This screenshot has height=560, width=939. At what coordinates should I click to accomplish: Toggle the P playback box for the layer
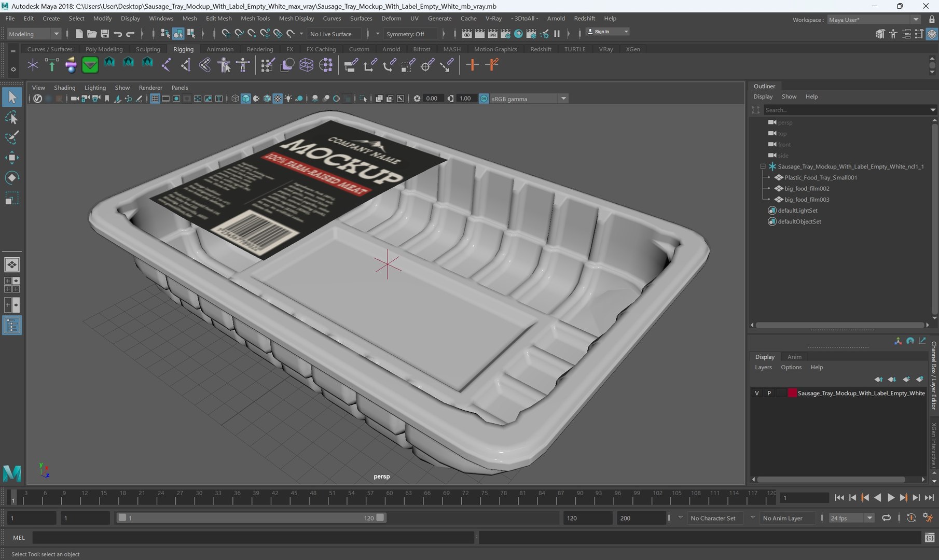(x=769, y=393)
